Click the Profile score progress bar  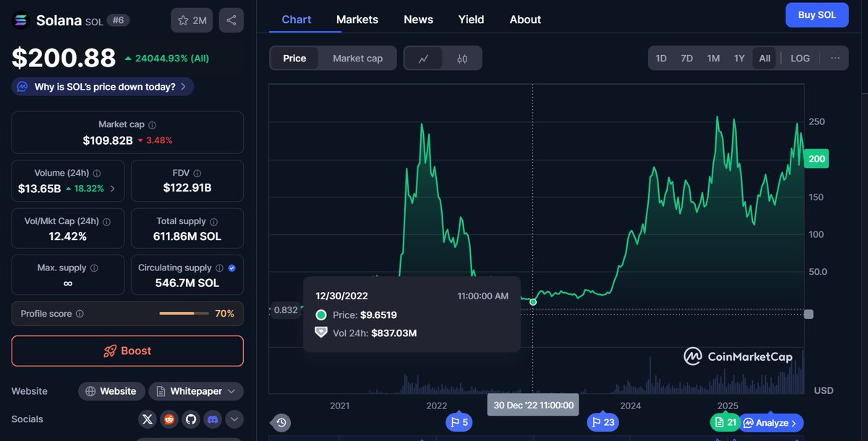(x=184, y=314)
